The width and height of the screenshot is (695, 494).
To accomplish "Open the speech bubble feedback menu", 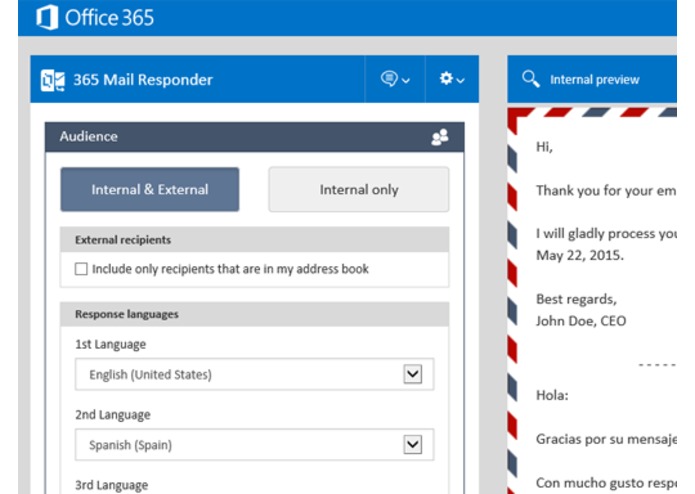I will point(394,79).
